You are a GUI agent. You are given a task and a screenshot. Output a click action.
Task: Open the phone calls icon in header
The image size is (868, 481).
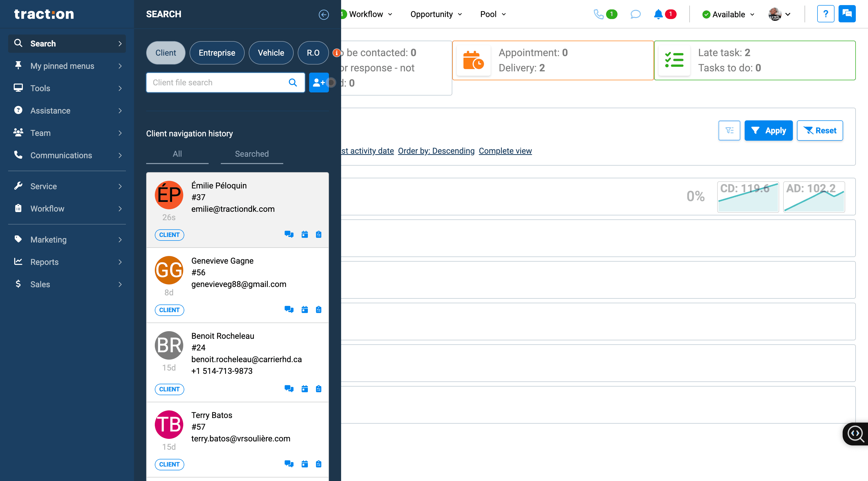pyautogui.click(x=598, y=14)
